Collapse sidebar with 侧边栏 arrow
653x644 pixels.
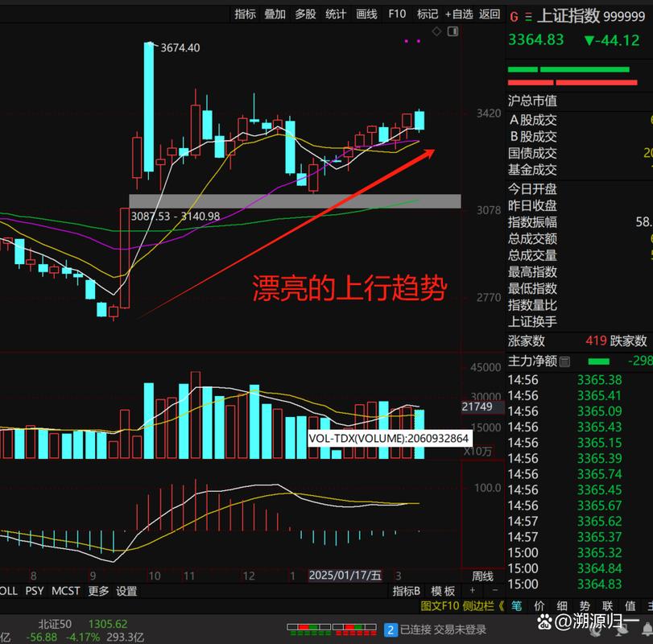[x=500, y=606]
